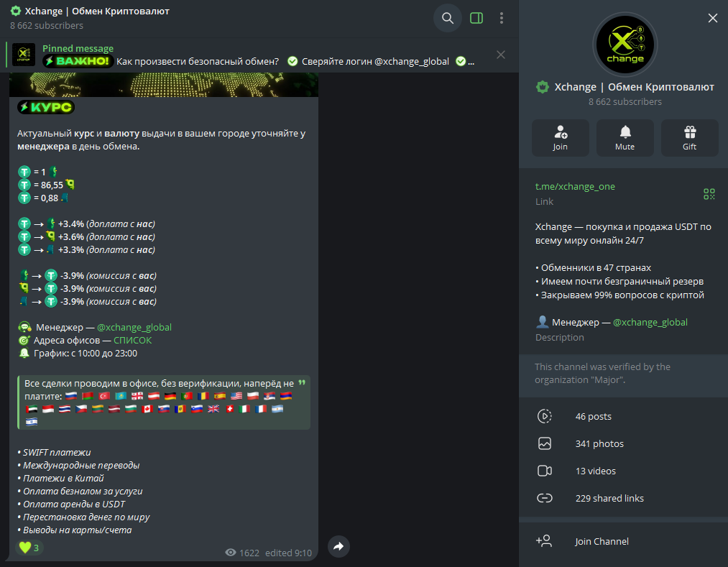Click the target emoji beside Адреса офисов
The image size is (728, 567).
24,341
